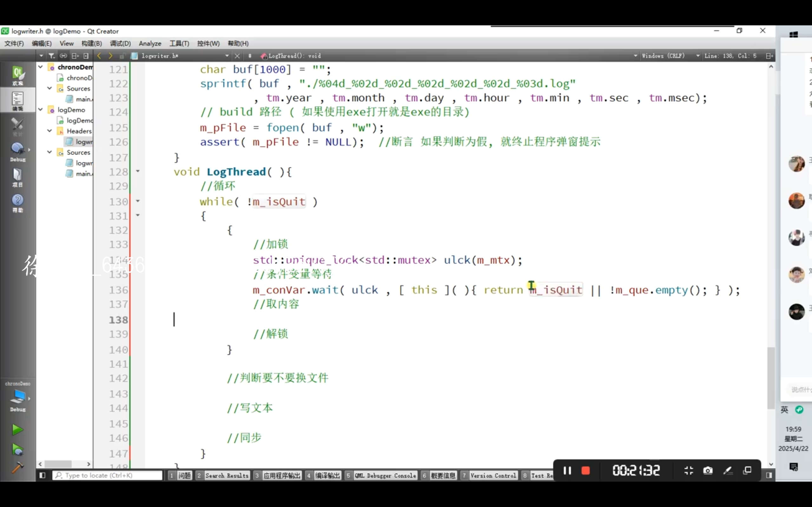Open the logwriter.h file dropdown

tap(227, 56)
